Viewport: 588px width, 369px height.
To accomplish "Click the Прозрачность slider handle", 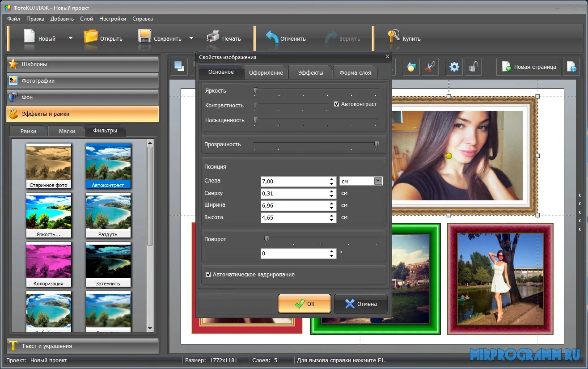I will click(x=376, y=144).
